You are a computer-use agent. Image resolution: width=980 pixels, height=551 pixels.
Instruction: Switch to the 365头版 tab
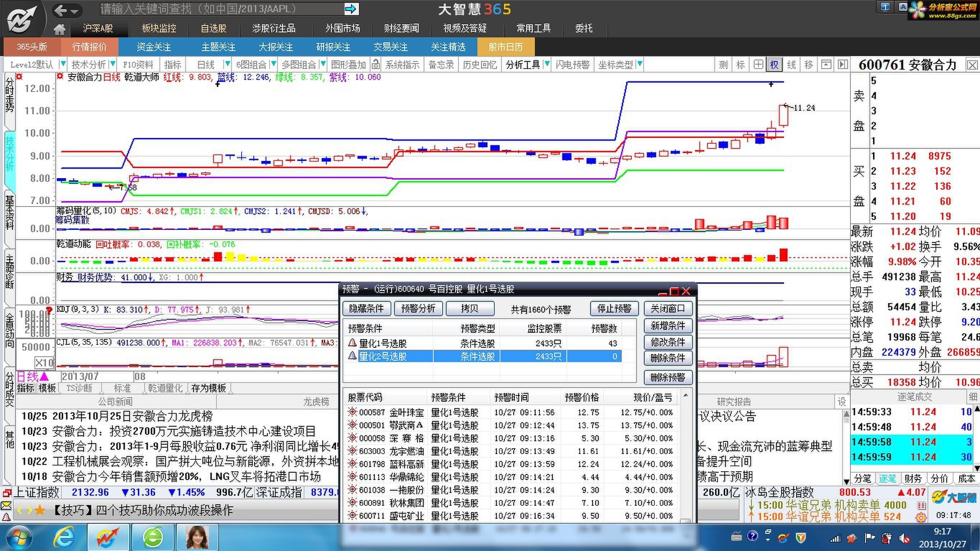tap(32, 47)
